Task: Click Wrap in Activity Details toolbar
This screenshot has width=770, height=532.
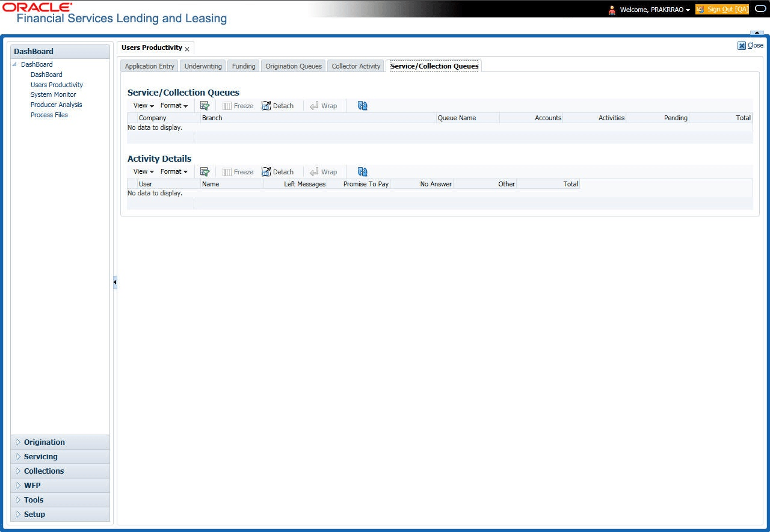Action: click(x=324, y=172)
